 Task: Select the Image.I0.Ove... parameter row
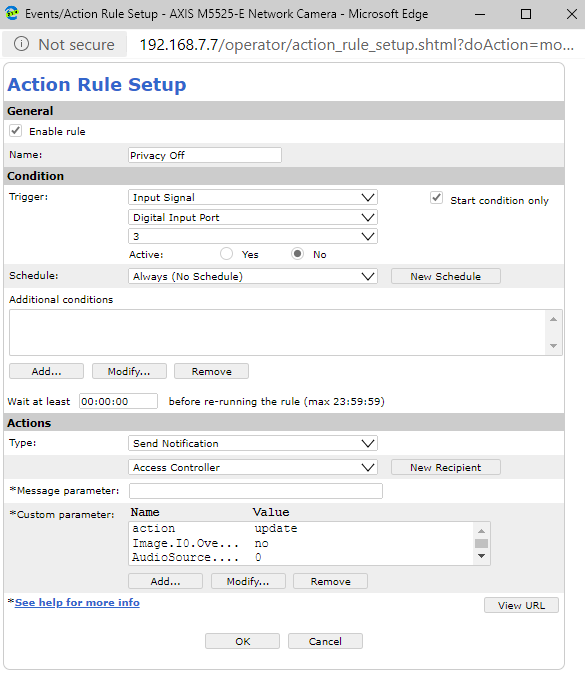click(300, 543)
